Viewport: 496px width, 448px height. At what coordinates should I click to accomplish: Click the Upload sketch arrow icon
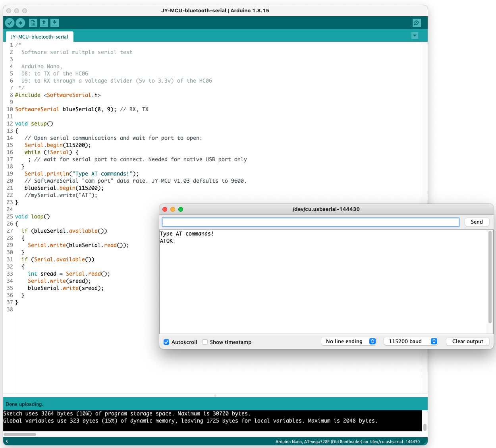(x=20, y=23)
